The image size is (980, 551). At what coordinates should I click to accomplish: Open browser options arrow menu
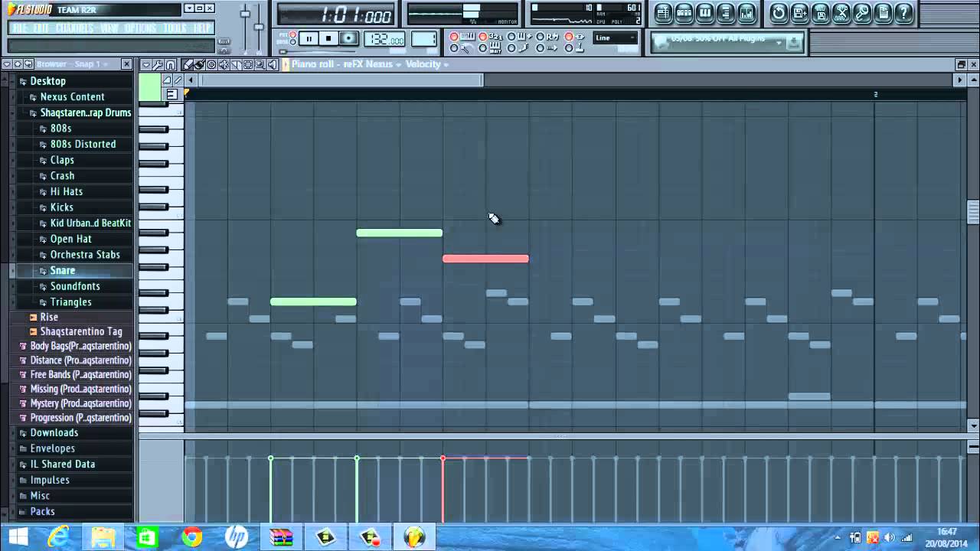pyautogui.click(x=7, y=64)
